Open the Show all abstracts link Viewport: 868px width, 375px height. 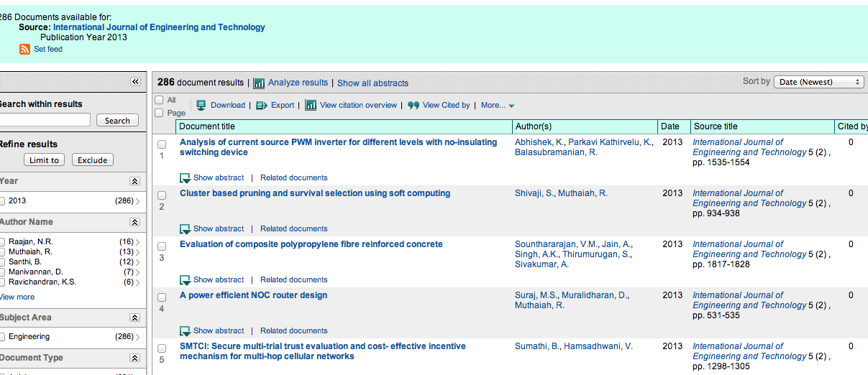click(373, 83)
